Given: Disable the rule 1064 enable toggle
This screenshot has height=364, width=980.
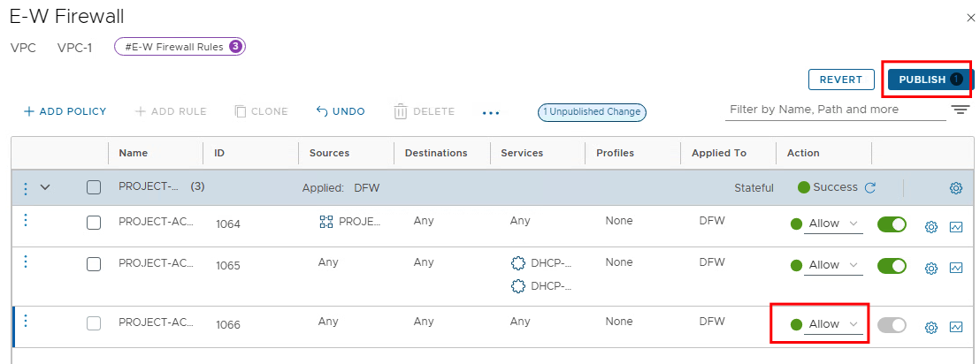Looking at the screenshot, I should click(x=892, y=224).
